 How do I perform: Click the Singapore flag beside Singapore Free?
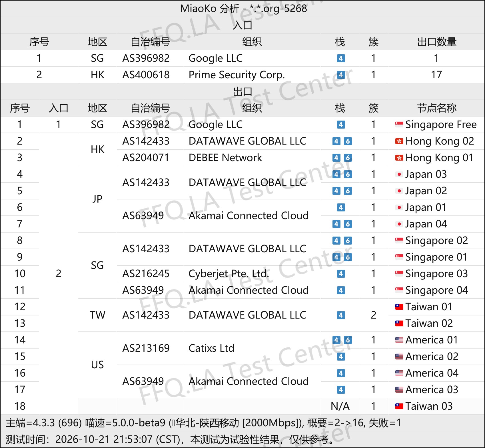(x=399, y=125)
